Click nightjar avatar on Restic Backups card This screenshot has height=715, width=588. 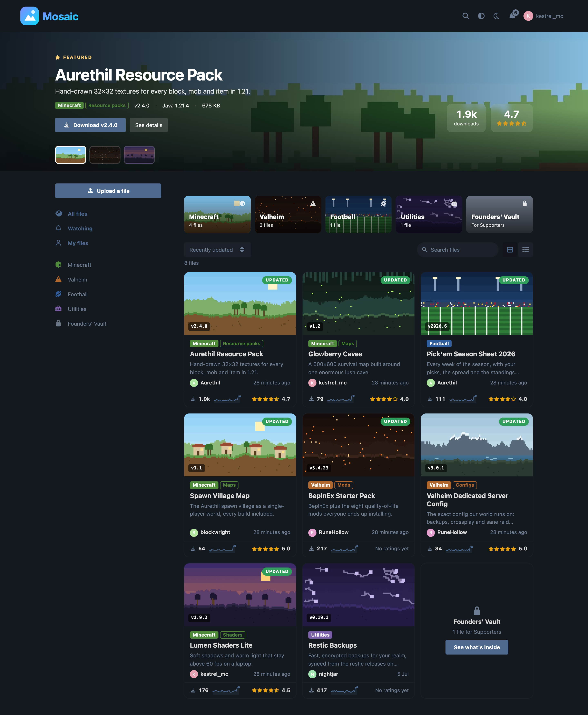(312, 674)
